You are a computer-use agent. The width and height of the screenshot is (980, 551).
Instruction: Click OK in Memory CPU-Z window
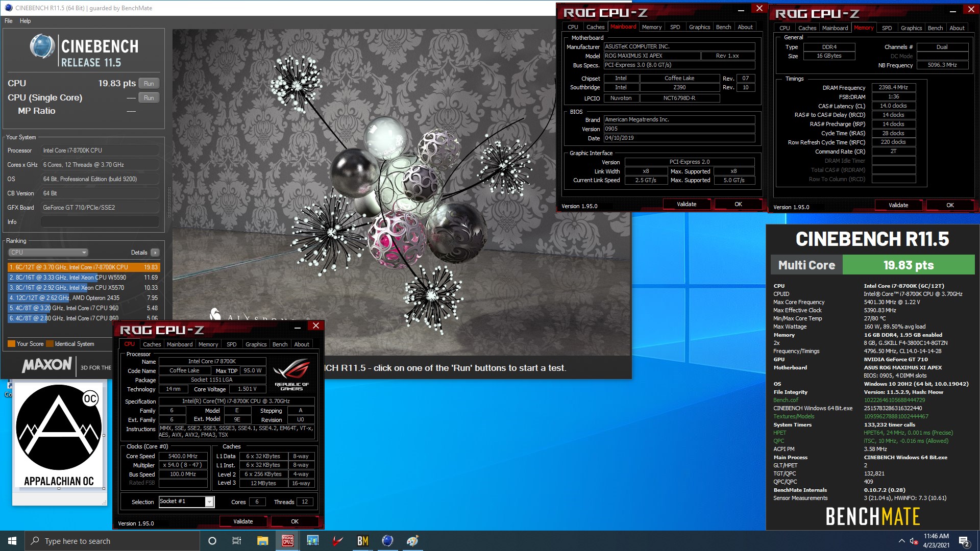950,205
